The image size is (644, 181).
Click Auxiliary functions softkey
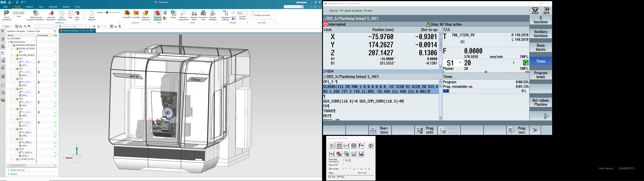541,34
